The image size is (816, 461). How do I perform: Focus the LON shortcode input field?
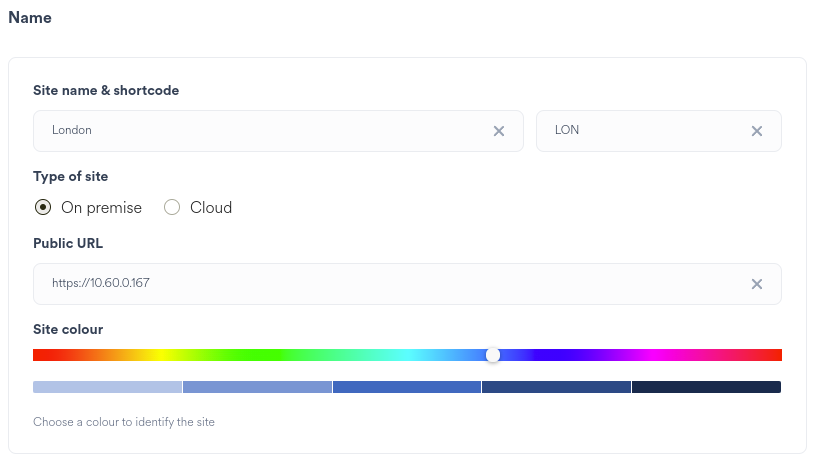click(x=640, y=131)
